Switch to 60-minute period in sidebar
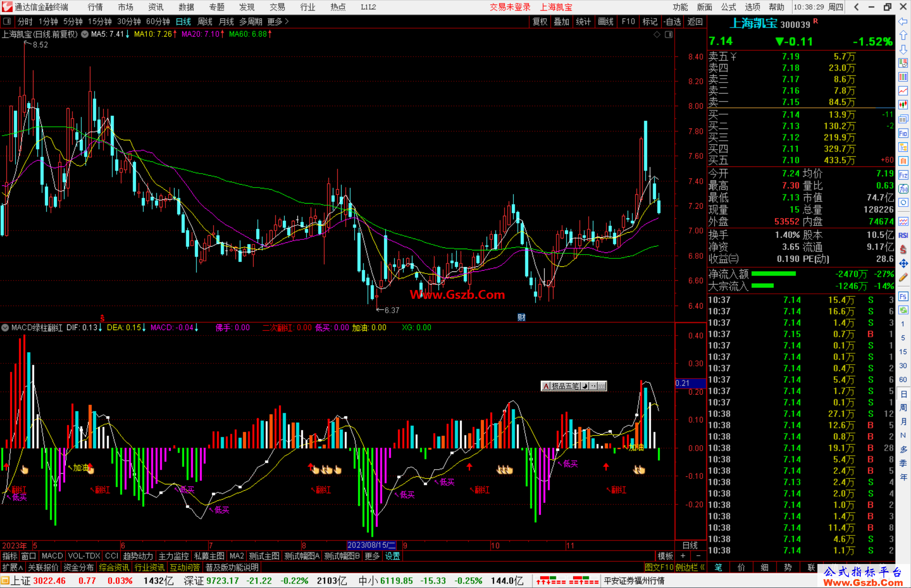911x588 pixels. [903, 379]
